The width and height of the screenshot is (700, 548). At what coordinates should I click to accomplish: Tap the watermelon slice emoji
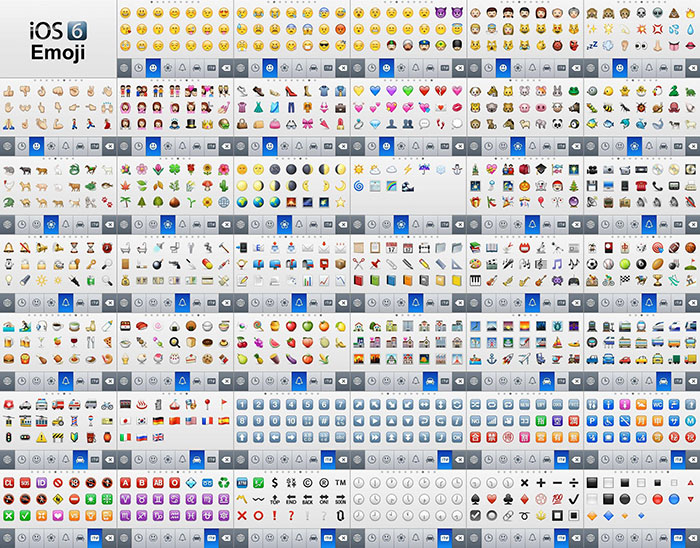click(275, 342)
